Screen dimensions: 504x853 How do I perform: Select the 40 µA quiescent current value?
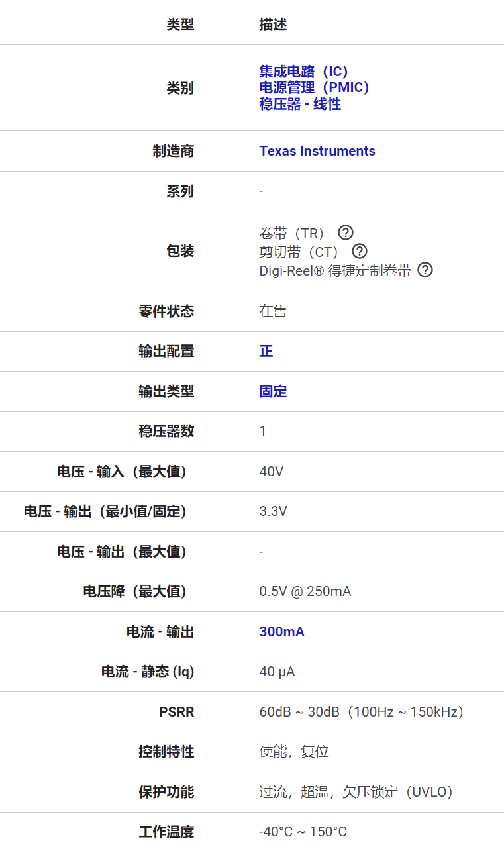point(277,672)
